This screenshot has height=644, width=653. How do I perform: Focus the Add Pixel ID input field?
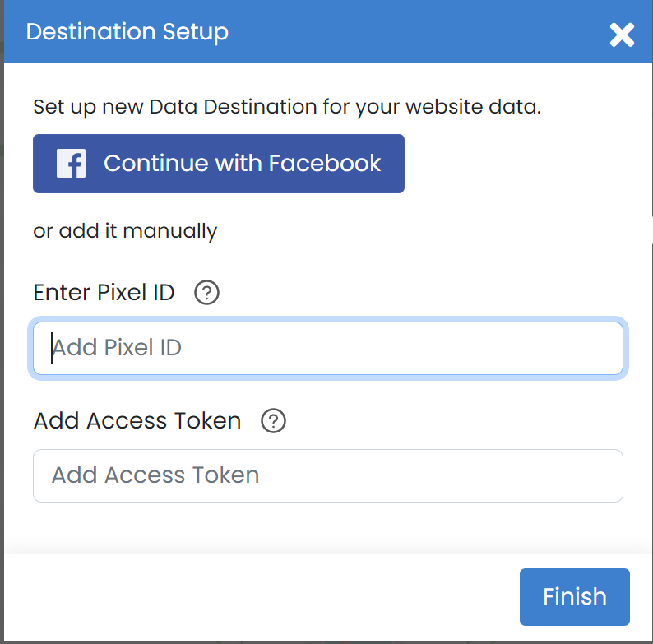pos(328,348)
